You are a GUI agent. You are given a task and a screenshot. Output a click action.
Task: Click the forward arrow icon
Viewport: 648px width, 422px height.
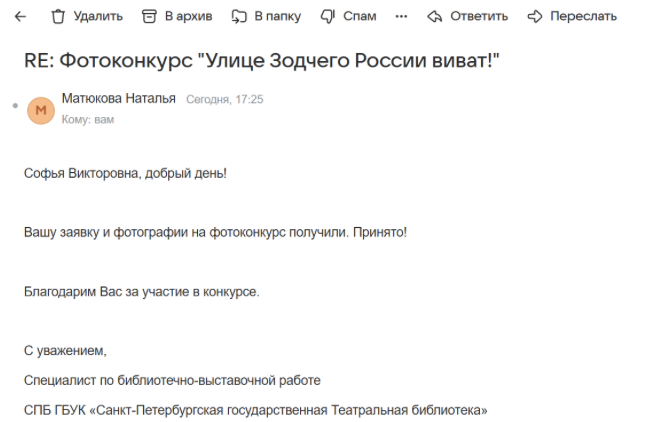[535, 16]
